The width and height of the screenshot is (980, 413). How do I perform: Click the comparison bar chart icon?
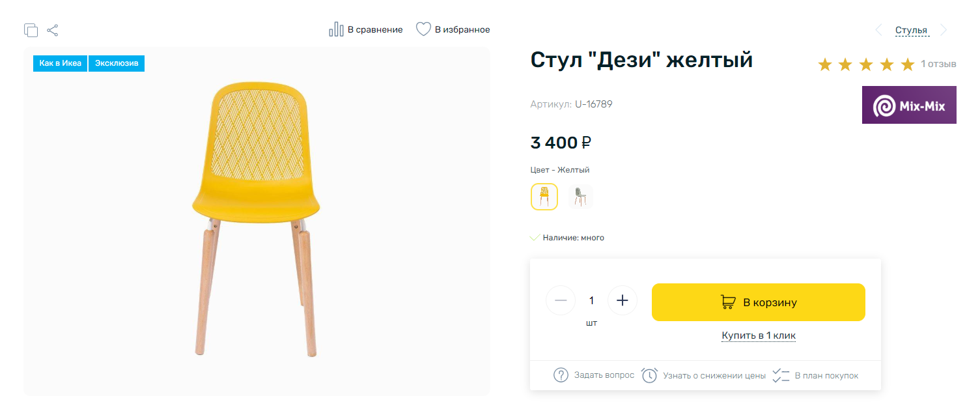pos(336,29)
